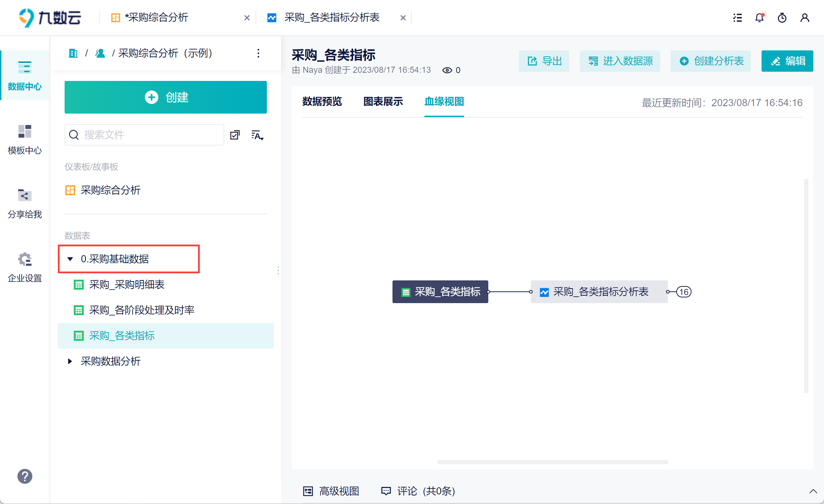Switch to the 数据预览 tab
824x504 pixels.
(x=322, y=102)
